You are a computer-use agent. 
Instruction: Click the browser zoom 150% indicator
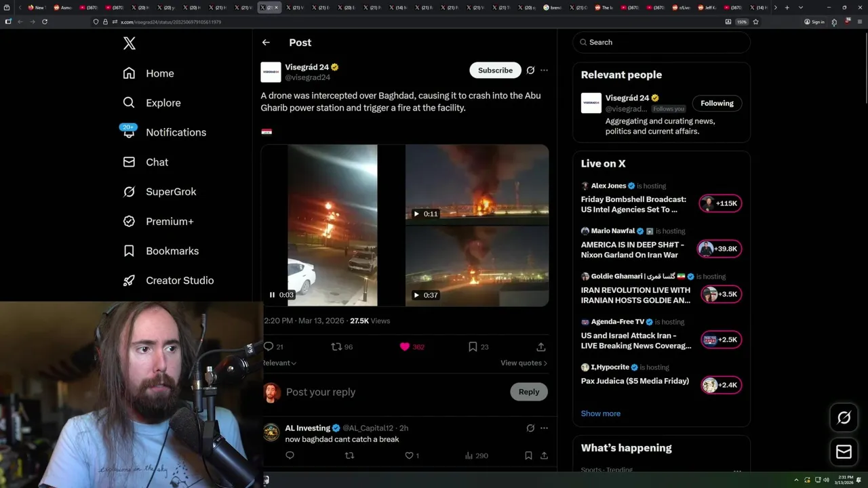742,22
